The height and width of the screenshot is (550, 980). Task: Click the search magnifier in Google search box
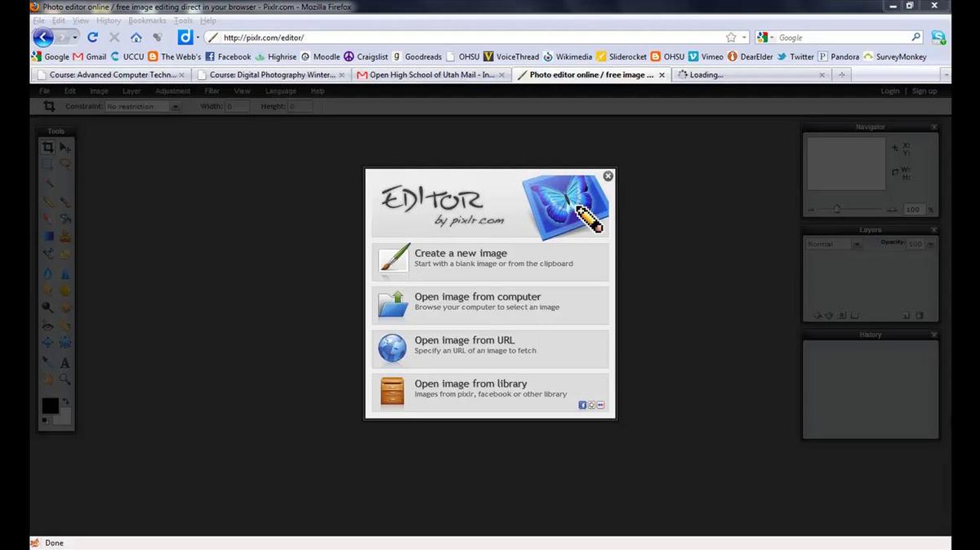916,37
